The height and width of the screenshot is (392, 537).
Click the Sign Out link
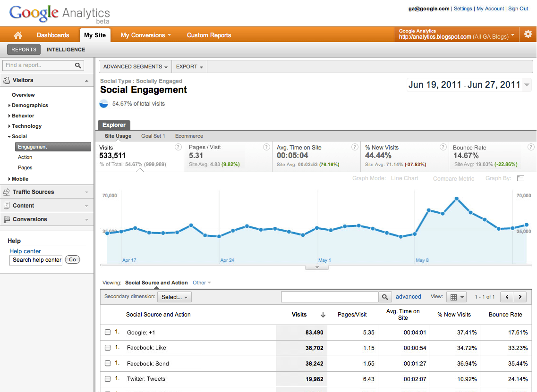point(518,8)
